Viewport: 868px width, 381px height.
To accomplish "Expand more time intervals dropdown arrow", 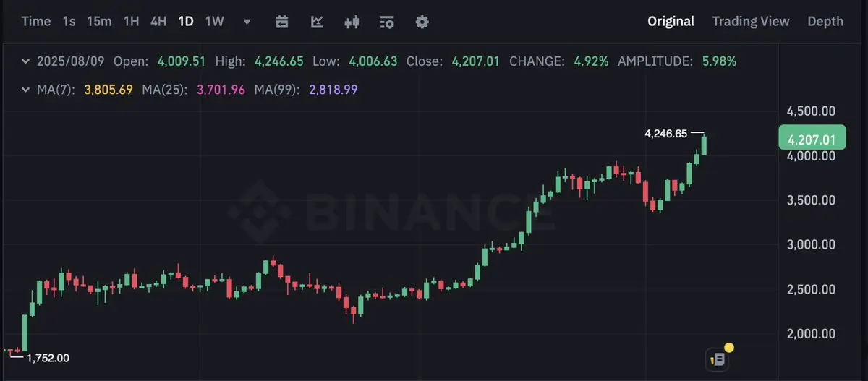I will click(247, 22).
